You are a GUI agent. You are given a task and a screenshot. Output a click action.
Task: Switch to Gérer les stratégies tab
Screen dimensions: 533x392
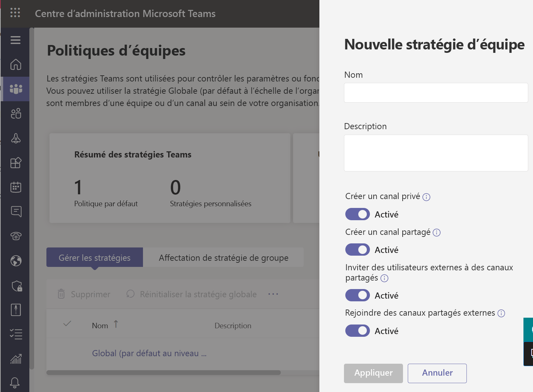95,257
